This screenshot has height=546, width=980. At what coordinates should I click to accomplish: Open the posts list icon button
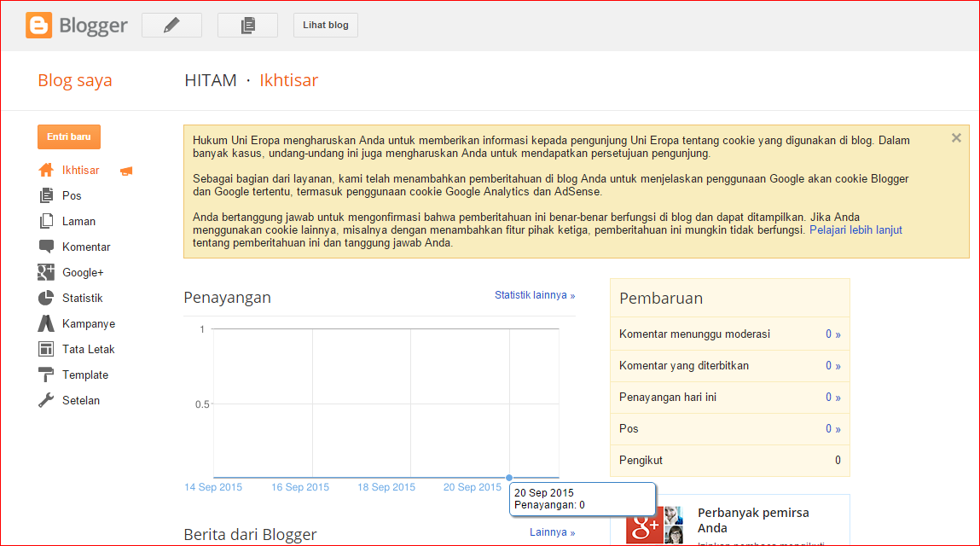pos(247,25)
